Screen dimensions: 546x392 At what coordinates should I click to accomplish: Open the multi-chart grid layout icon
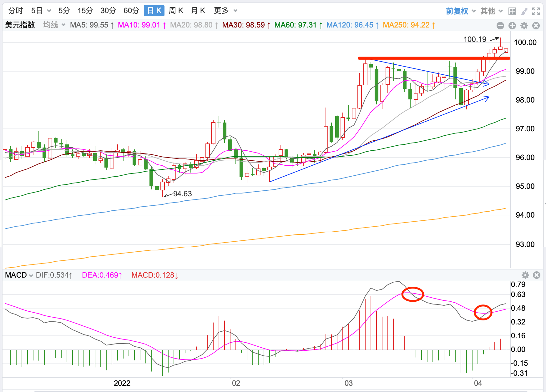tap(512, 11)
